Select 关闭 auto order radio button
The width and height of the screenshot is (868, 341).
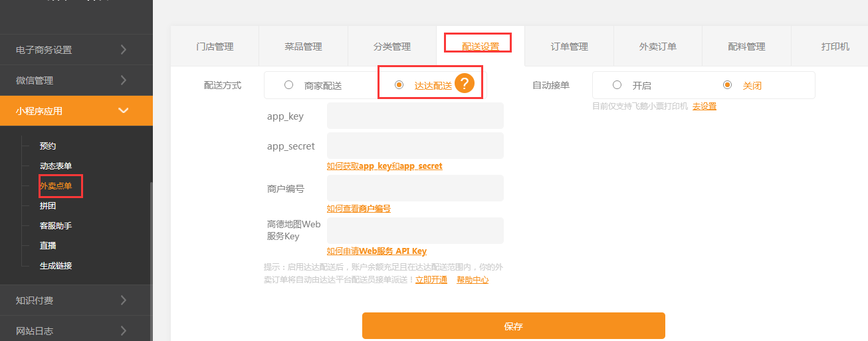click(727, 85)
